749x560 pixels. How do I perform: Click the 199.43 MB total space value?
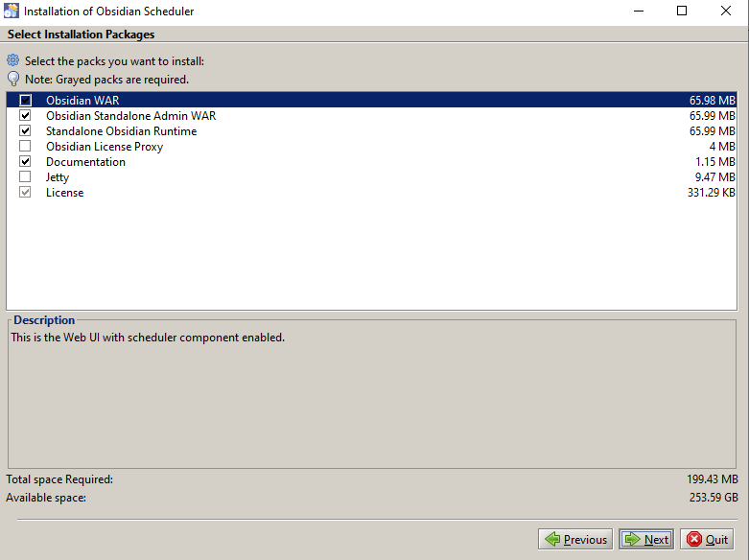713,478
